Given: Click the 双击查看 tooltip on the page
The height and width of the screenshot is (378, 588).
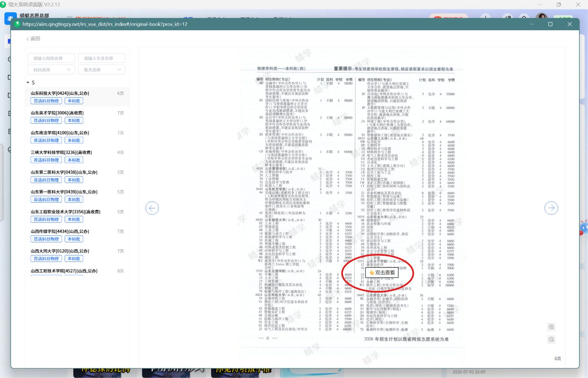Looking at the screenshot, I should coord(382,273).
